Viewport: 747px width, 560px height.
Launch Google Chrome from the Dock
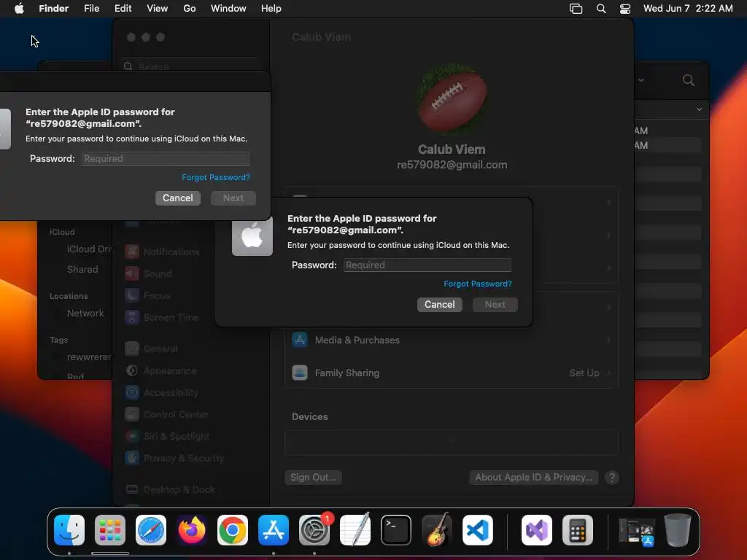(233, 530)
